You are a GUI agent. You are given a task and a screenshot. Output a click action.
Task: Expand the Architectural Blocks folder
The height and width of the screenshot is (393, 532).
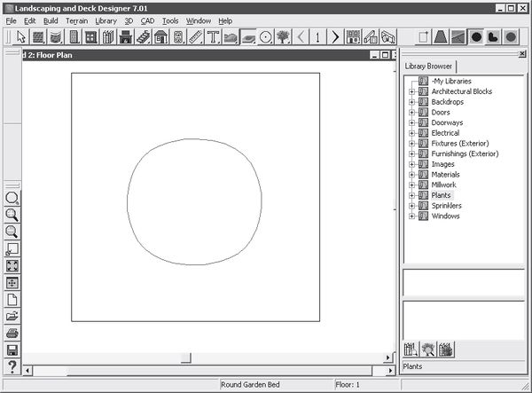[411, 91]
